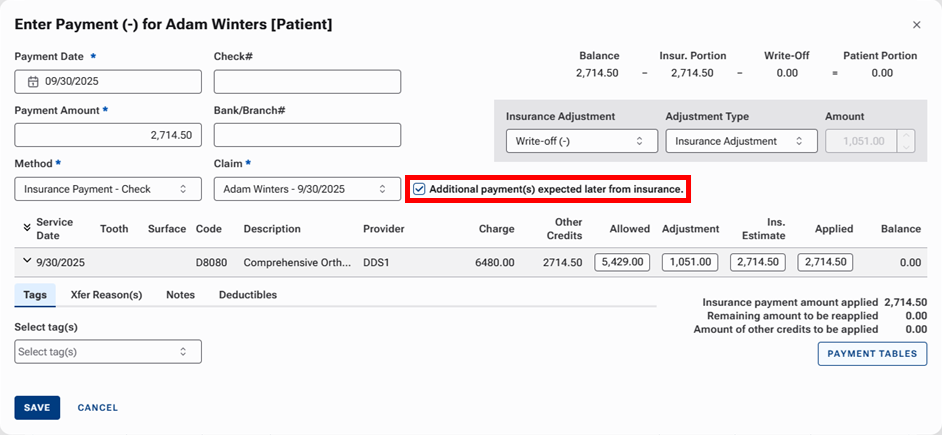Image resolution: width=942 pixels, height=435 pixels.
Task: Open Payment Tables
Action: [872, 354]
